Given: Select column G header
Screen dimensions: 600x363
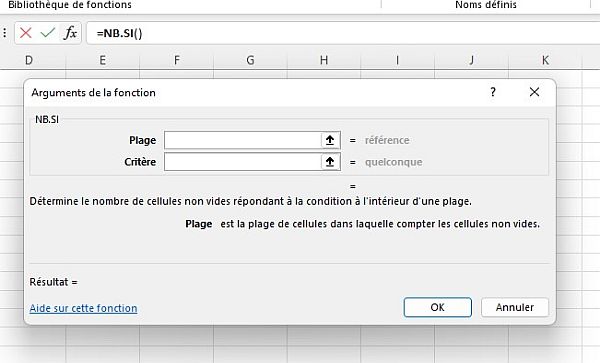Looking at the screenshot, I should tap(250, 60).
